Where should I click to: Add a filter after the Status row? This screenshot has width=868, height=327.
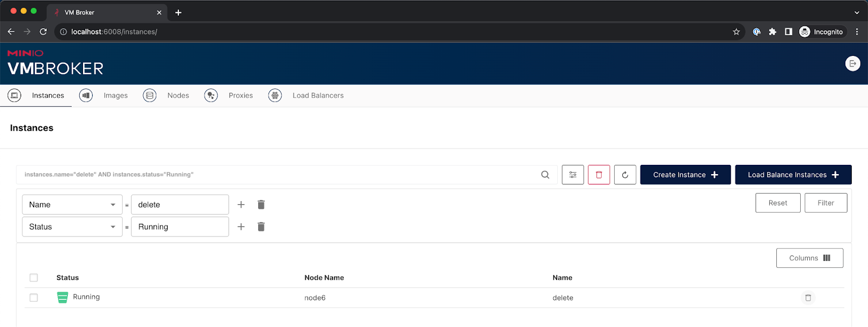(241, 227)
